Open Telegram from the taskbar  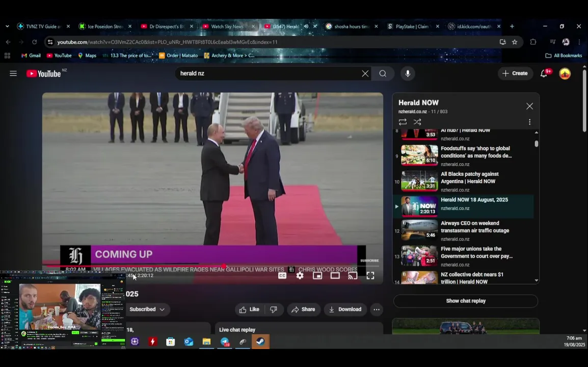click(225, 342)
